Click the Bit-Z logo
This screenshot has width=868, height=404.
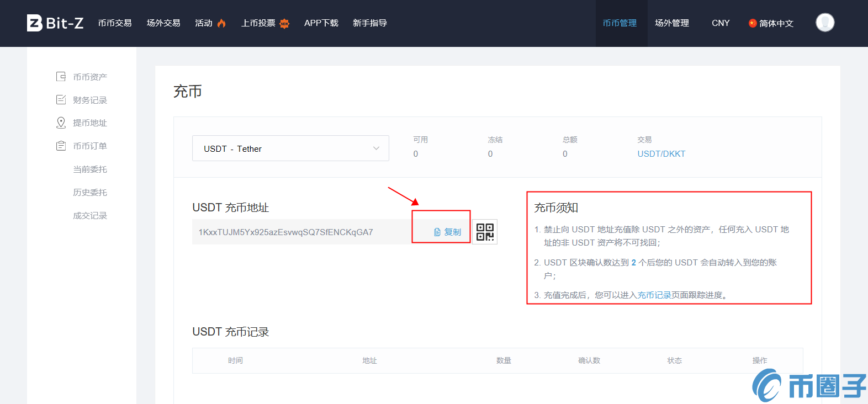click(55, 23)
